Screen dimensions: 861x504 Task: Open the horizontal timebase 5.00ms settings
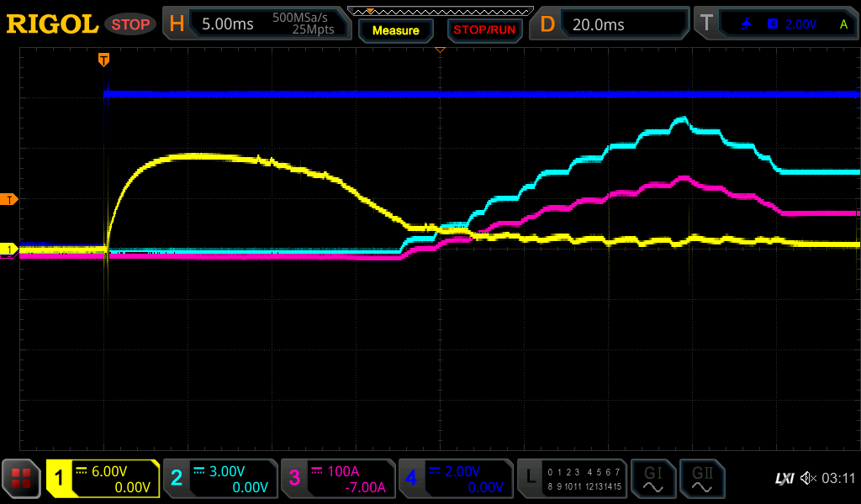tap(256, 24)
